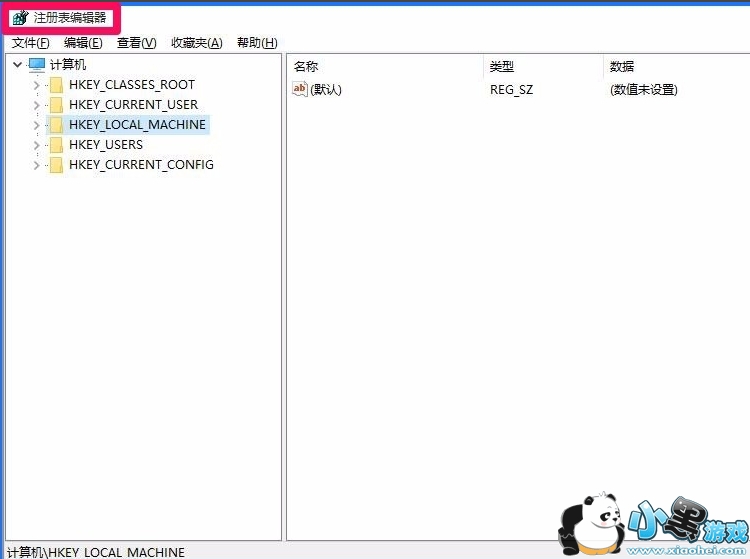Expand the HKEY_CLASSES_ROOT key
This screenshot has width=750, height=559.
pos(36,85)
